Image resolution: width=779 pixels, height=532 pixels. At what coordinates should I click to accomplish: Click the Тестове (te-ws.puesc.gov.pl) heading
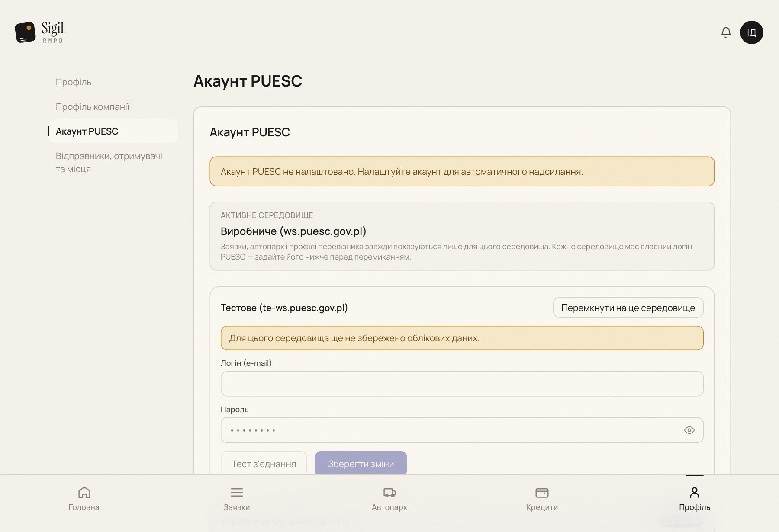click(x=284, y=308)
